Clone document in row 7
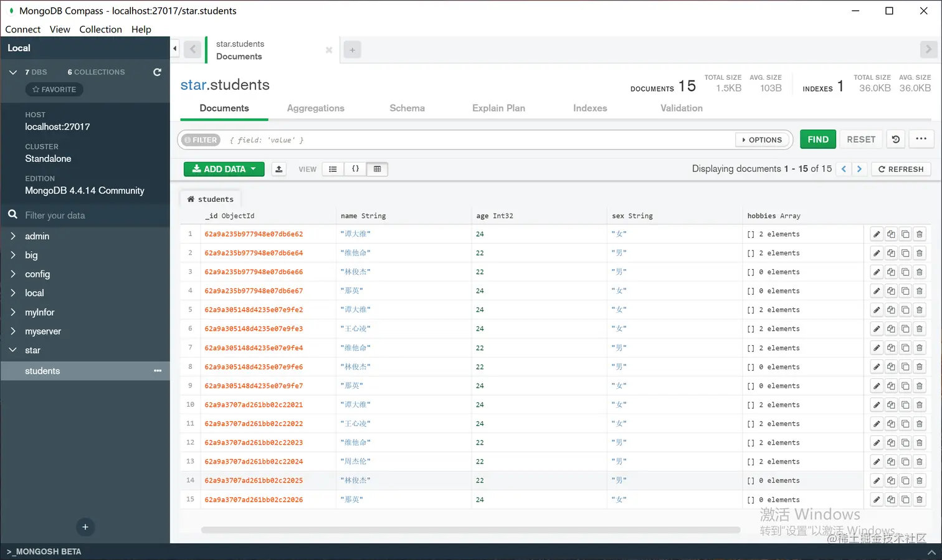This screenshot has width=942, height=560. [905, 348]
